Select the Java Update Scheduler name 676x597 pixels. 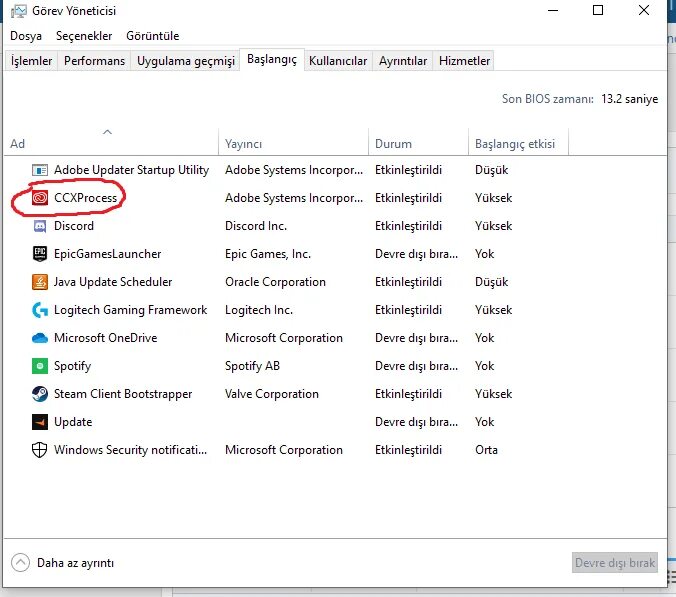tap(113, 282)
